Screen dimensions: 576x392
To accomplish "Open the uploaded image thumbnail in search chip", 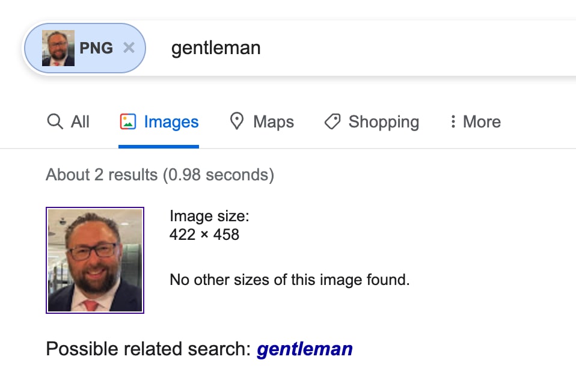I will tap(58, 48).
